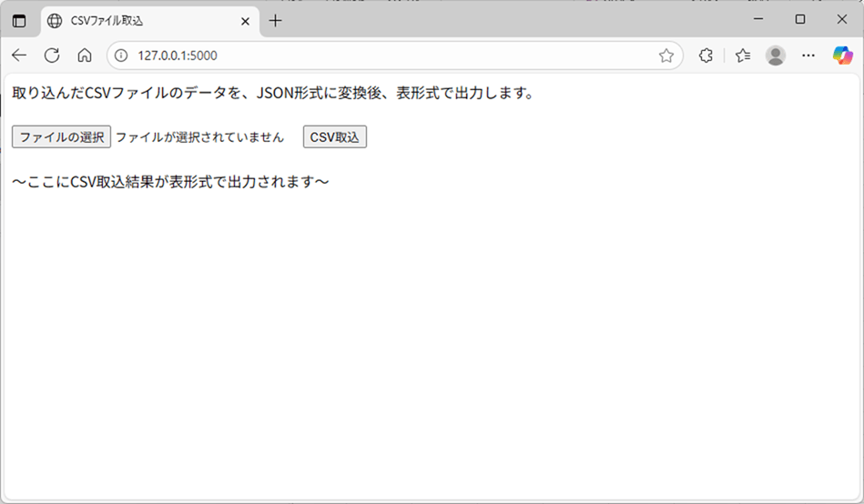Add page to favorites with star icon

pos(666,55)
